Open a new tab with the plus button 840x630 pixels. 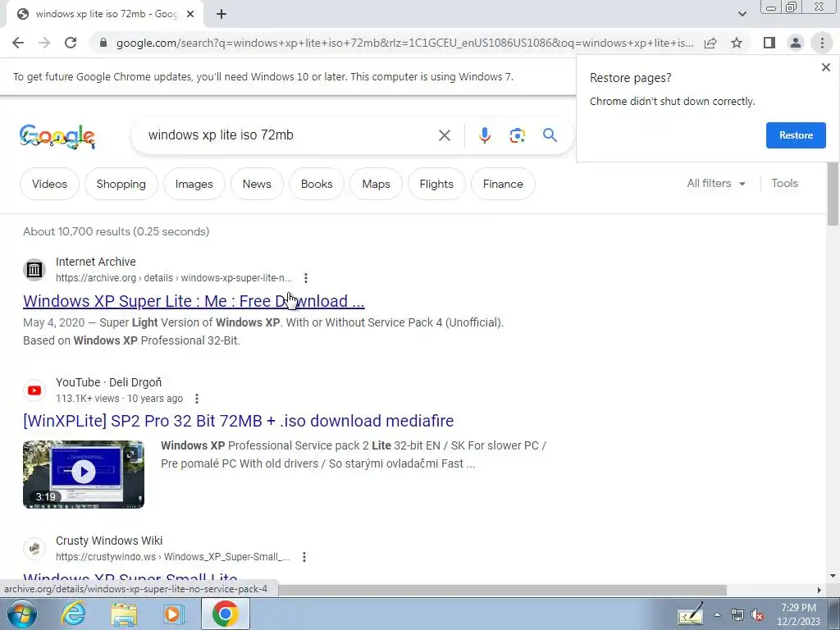[221, 15]
